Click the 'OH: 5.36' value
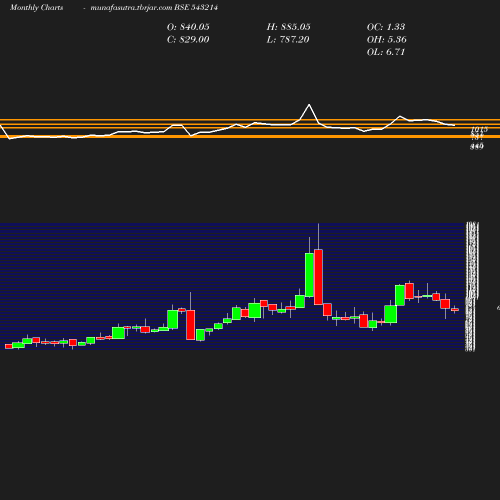 coord(387,40)
